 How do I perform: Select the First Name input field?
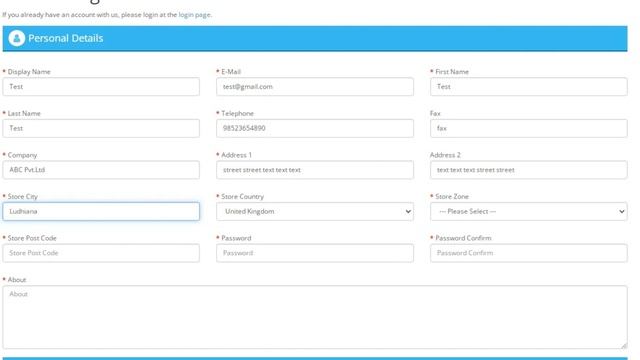pos(529,87)
